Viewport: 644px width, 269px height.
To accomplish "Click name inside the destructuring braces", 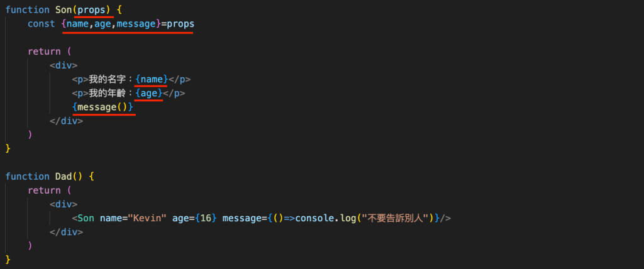I will tap(77, 24).
